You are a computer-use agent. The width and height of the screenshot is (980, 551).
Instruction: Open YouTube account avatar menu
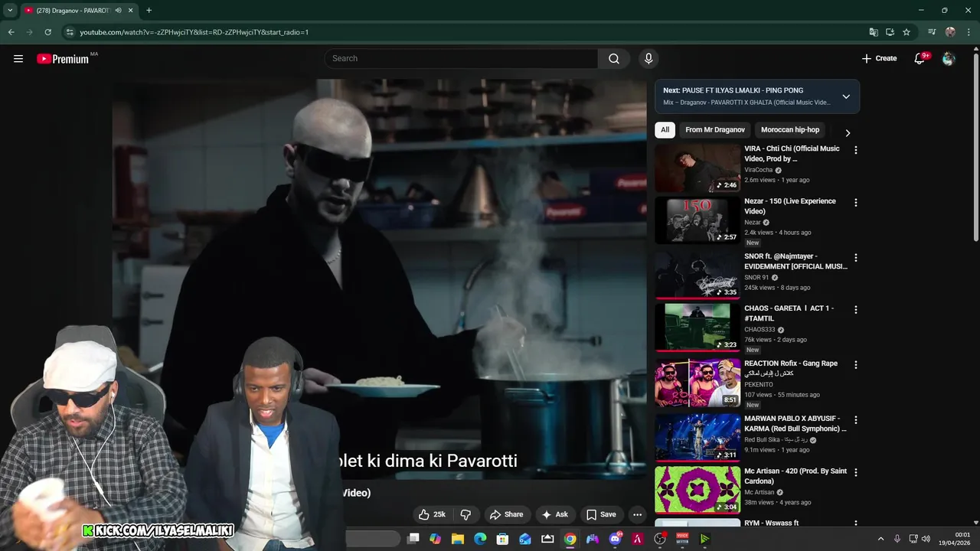(x=949, y=58)
